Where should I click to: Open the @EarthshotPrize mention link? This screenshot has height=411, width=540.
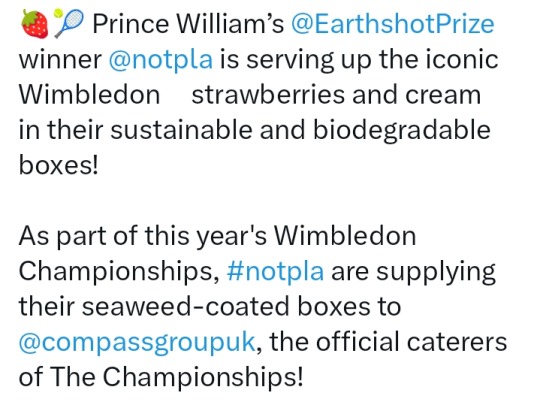tap(393, 24)
